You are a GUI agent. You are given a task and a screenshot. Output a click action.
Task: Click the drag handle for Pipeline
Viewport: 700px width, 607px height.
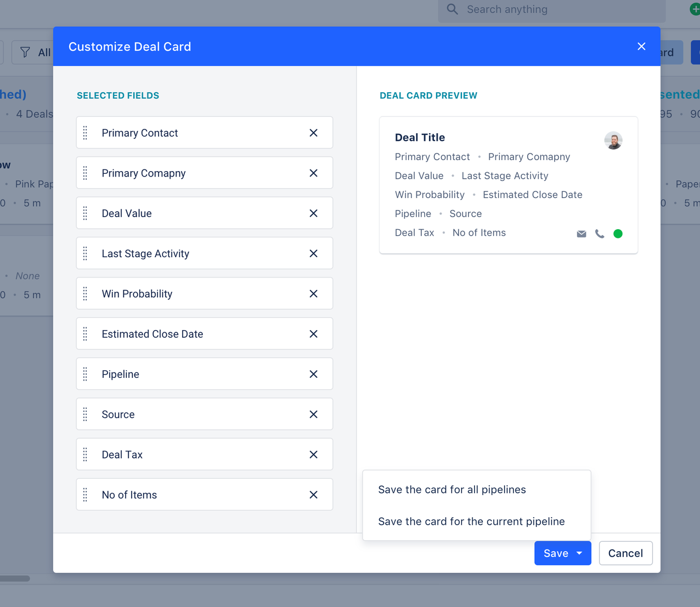[85, 374]
